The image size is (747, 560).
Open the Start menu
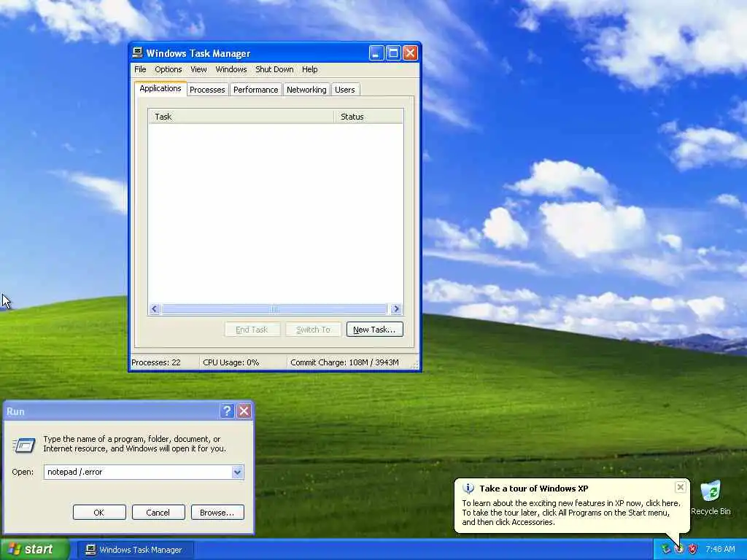point(34,550)
